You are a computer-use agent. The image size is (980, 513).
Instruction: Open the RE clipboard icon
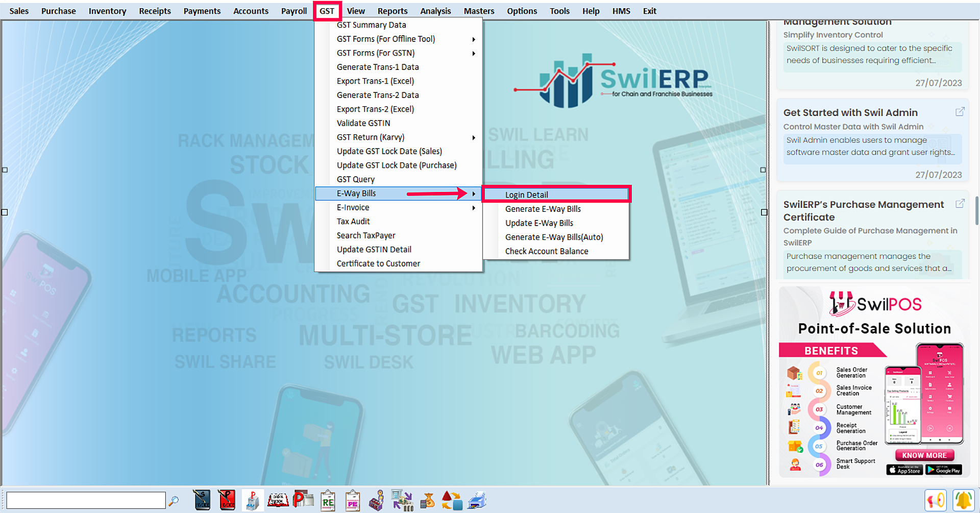coord(328,500)
